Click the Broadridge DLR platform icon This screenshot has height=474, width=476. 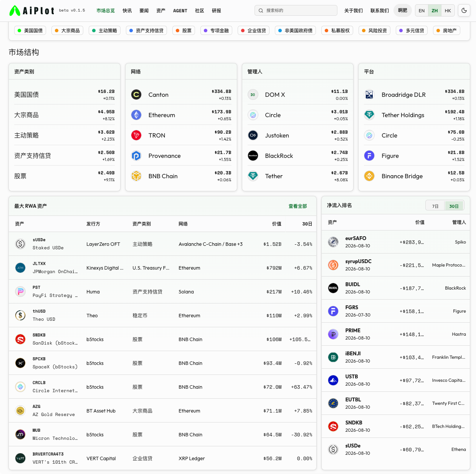click(x=369, y=94)
